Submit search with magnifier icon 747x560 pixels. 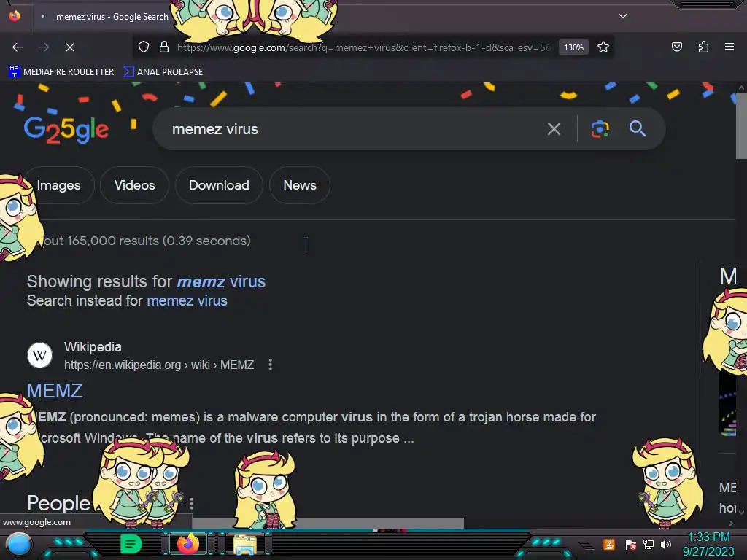[638, 129]
